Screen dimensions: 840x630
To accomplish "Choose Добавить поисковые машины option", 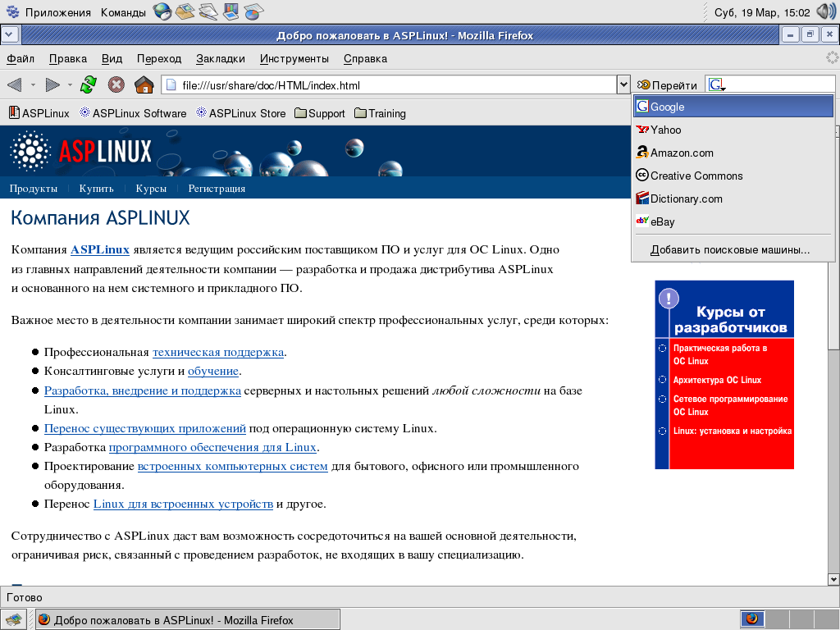I will tap(733, 249).
